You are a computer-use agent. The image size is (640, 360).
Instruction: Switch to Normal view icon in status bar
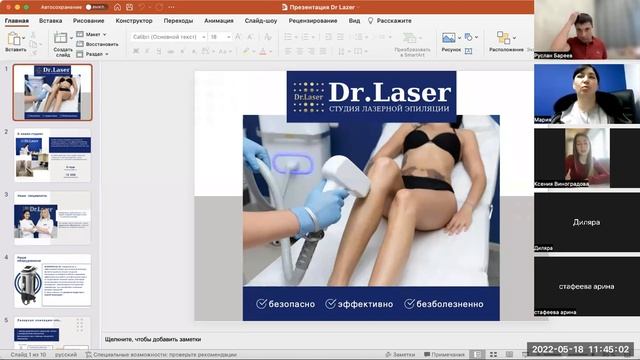click(x=477, y=355)
